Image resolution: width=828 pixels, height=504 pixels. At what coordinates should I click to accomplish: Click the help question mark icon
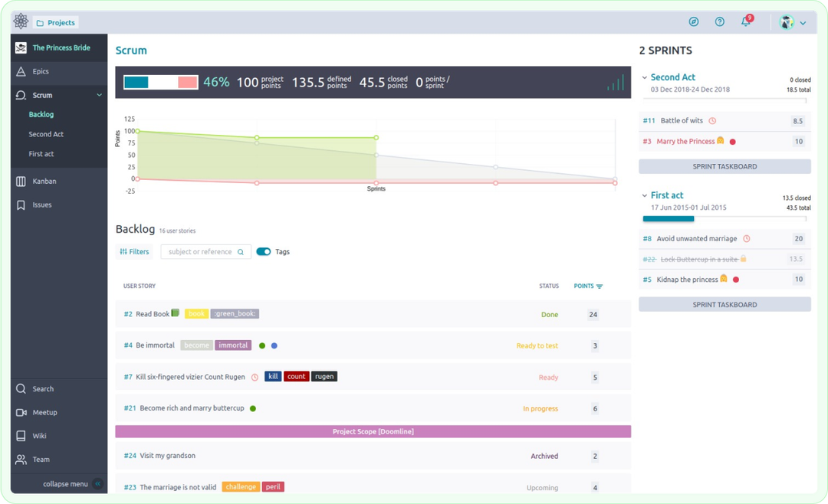coord(719,21)
